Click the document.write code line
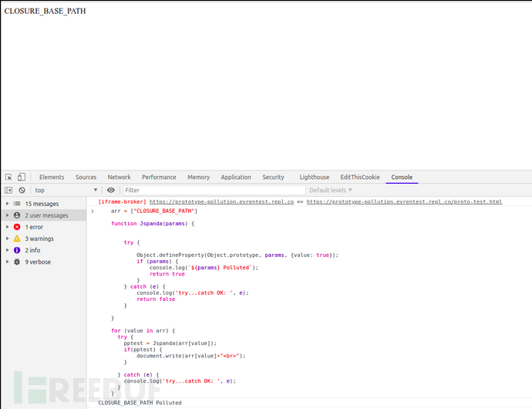This screenshot has width=532, height=409. coord(190,356)
